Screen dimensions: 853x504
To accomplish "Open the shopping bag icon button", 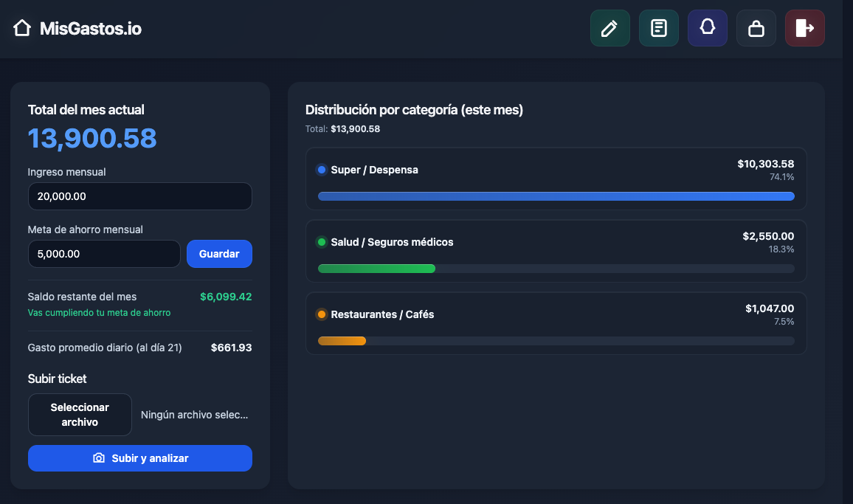I will [756, 28].
